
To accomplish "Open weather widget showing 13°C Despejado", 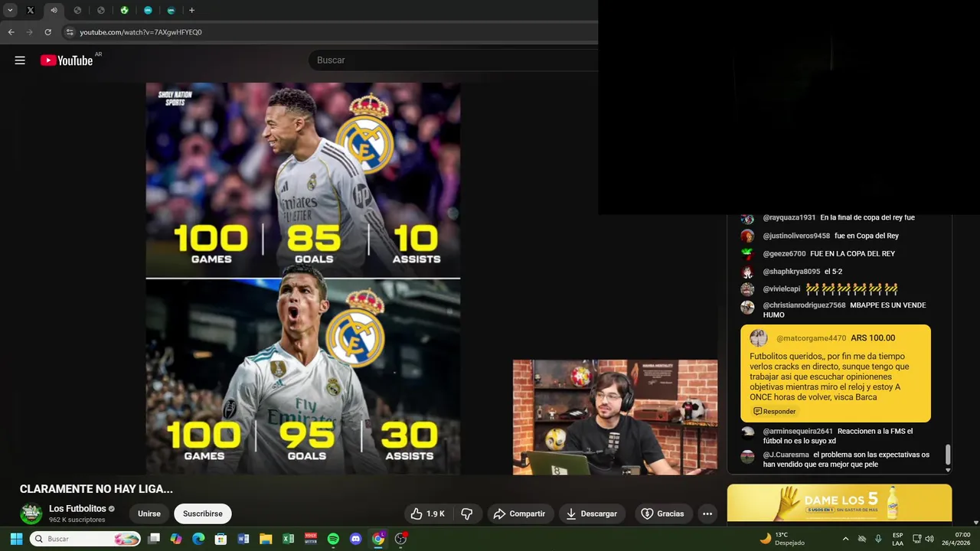I will click(782, 539).
